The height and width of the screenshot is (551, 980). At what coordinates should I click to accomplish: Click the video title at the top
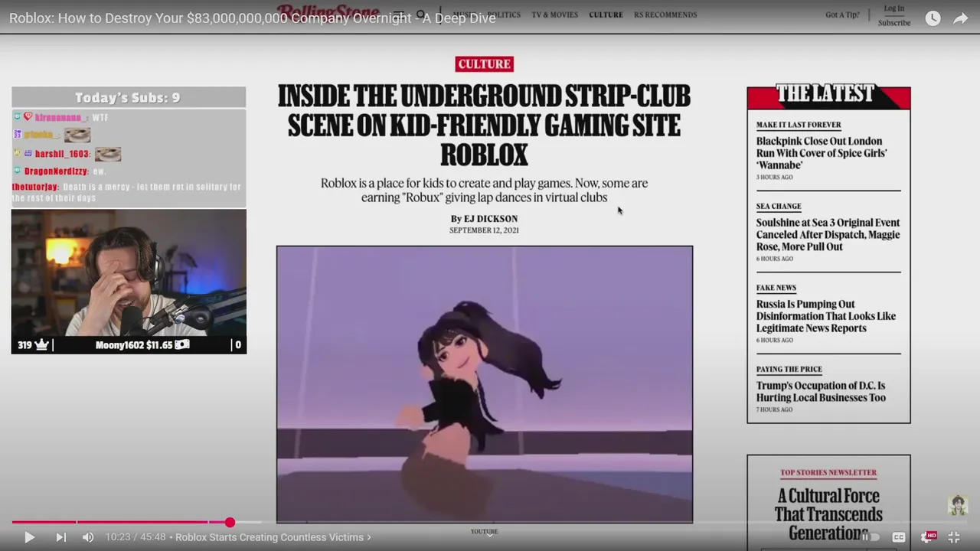(253, 18)
